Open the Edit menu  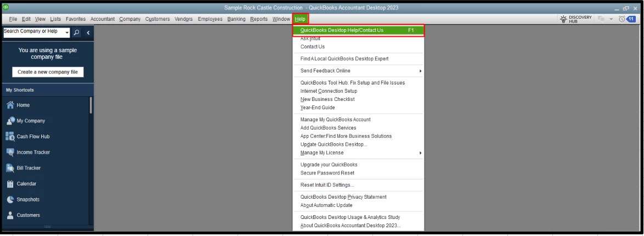coord(26,19)
